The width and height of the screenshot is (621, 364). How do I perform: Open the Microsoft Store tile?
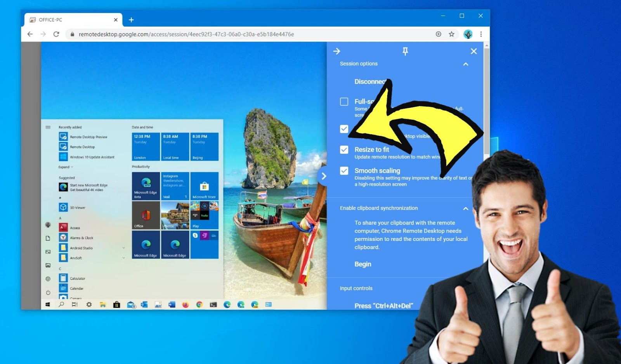click(x=204, y=186)
